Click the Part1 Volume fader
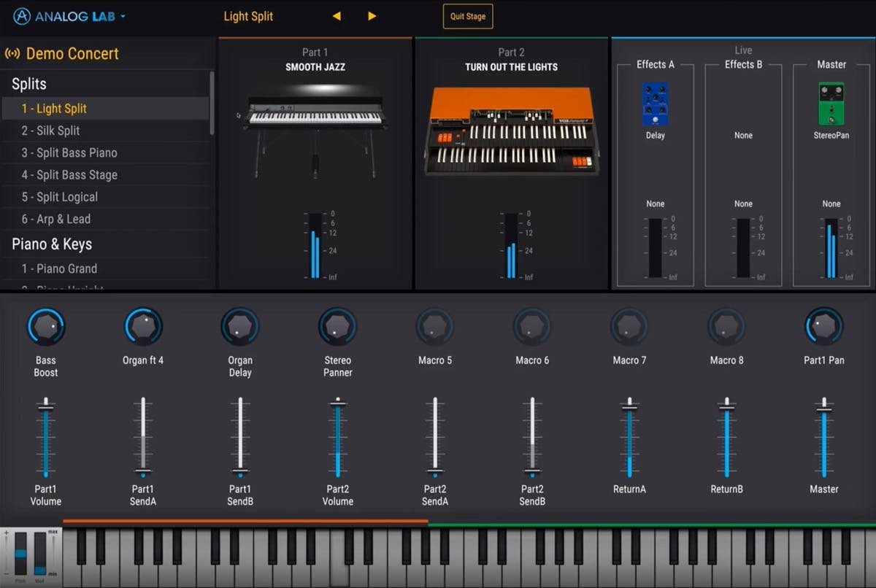The height and width of the screenshot is (588, 876). click(x=46, y=438)
